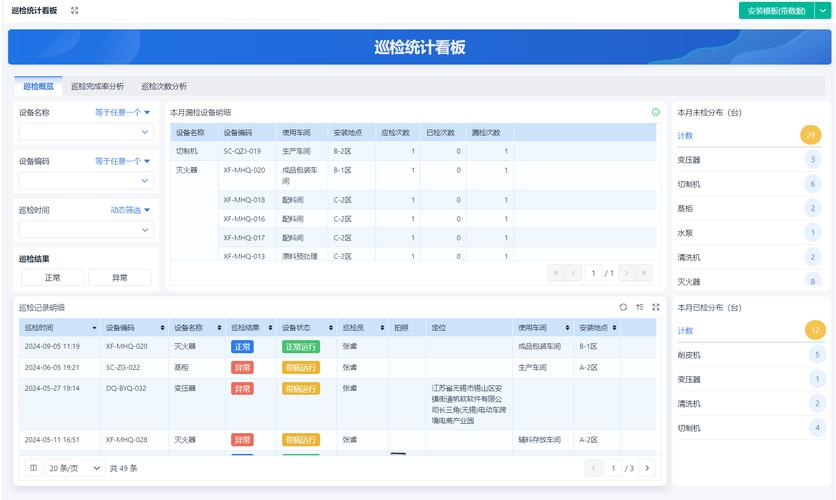This screenshot has height=500, width=836.
Task: Click previous-page arrow of 巡检记录 pager
Action: click(x=593, y=468)
